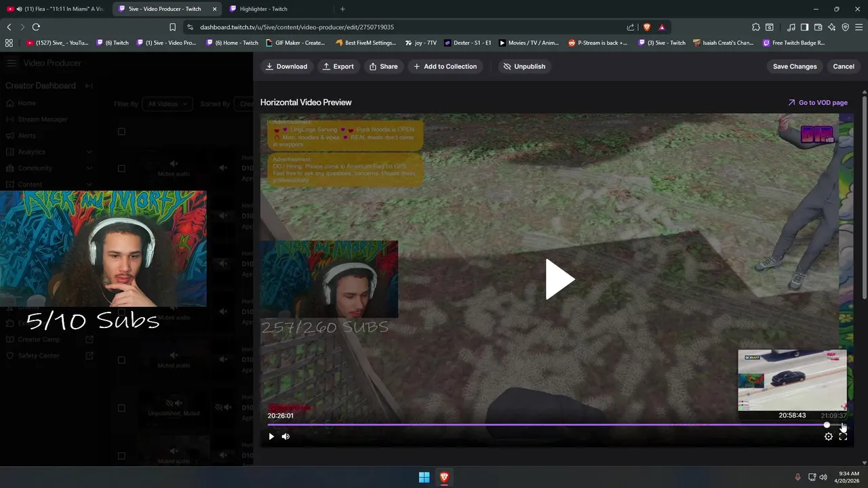Unpublish the video
The image size is (868, 488).
[x=524, y=66]
